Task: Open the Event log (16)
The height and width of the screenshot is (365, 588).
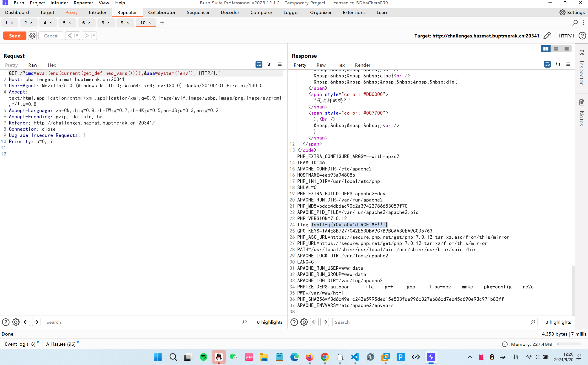Action: (x=20, y=344)
